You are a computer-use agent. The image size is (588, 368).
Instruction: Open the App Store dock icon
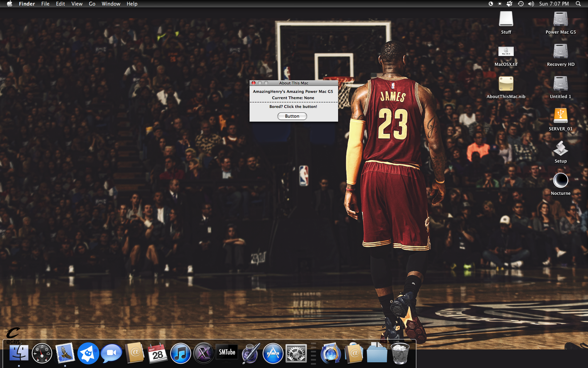tap(273, 353)
